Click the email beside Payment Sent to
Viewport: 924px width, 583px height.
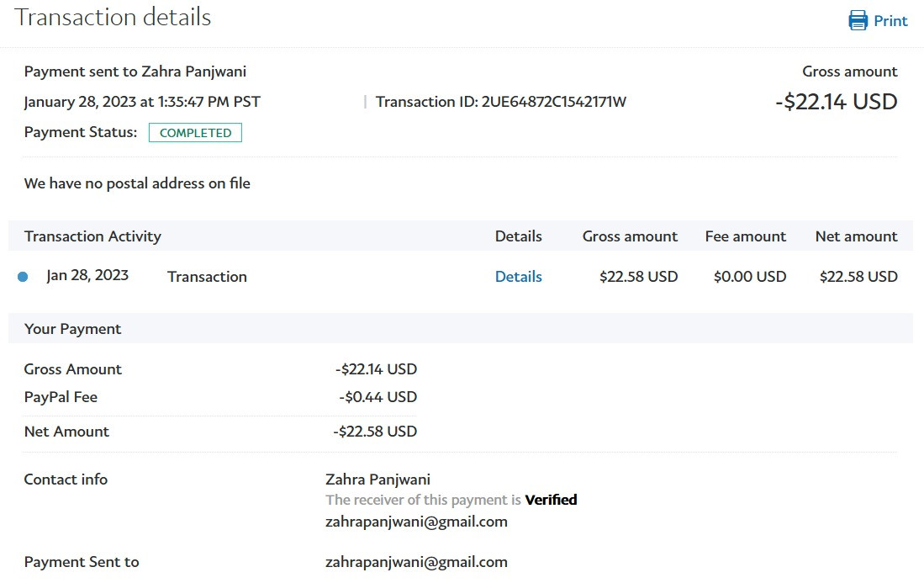click(416, 562)
